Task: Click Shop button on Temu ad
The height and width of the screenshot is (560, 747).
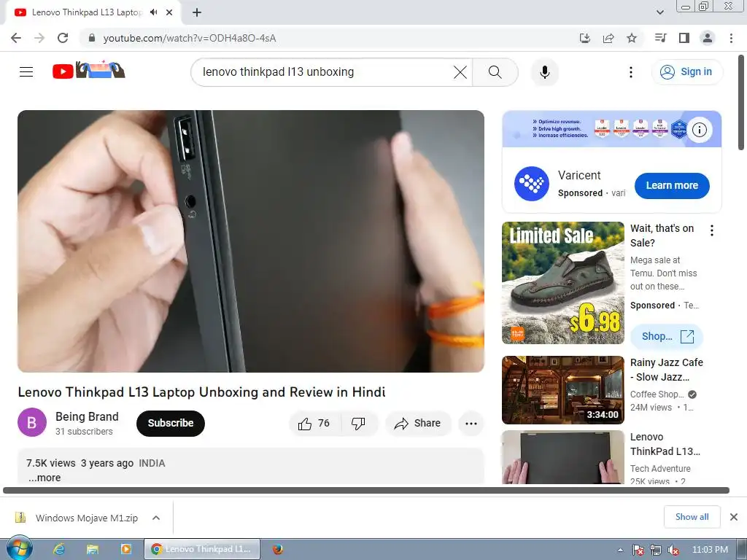Action: 667,337
